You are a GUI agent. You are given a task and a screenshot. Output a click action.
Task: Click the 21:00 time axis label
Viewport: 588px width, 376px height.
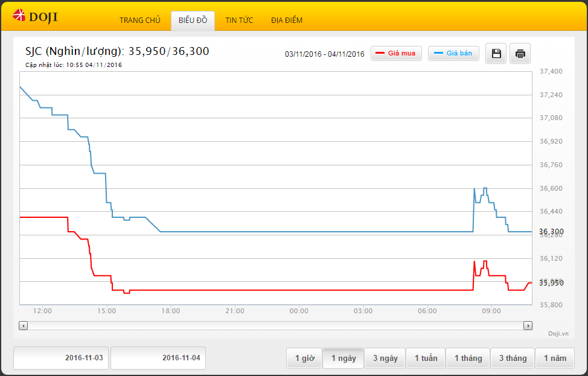point(235,311)
